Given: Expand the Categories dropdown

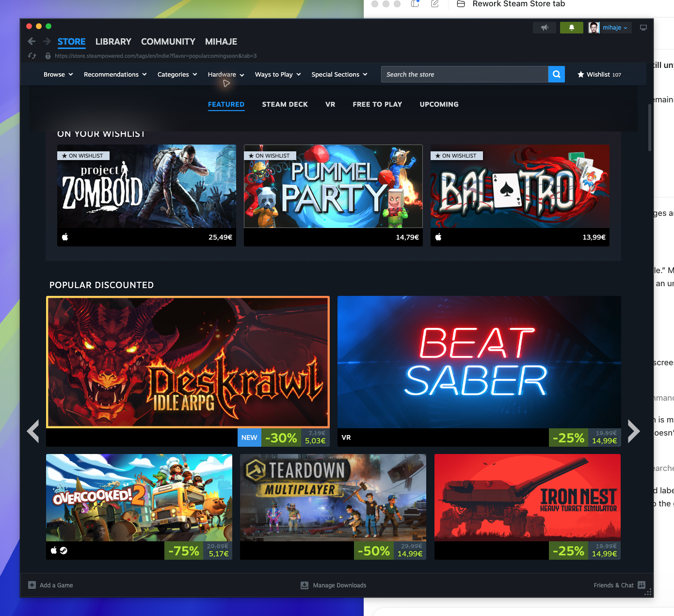Looking at the screenshot, I should (177, 74).
